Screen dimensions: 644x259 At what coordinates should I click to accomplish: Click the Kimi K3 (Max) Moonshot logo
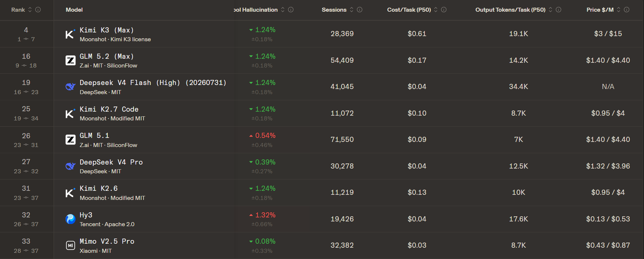click(x=70, y=34)
